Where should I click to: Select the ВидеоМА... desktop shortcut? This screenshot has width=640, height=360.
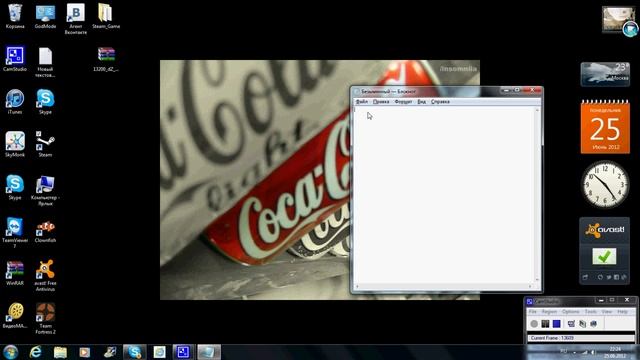tap(15, 316)
